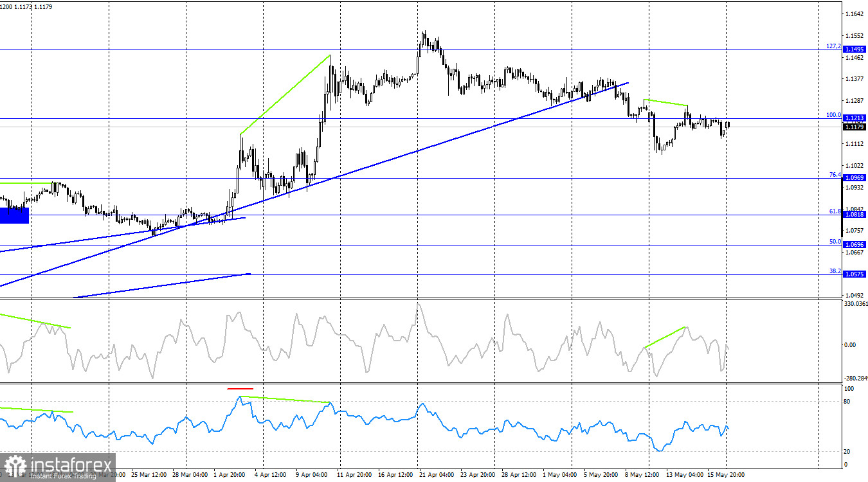Click the 1.1287 price scale value
This screenshot has width=868, height=482.
point(855,102)
